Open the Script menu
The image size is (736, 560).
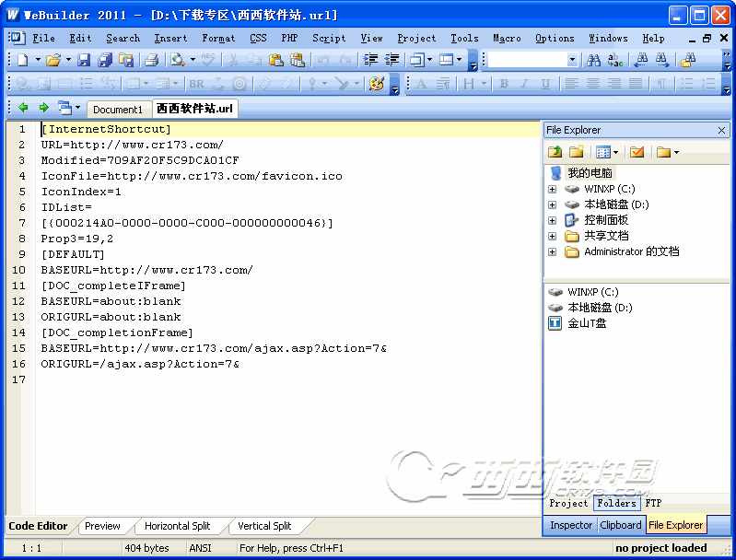329,39
